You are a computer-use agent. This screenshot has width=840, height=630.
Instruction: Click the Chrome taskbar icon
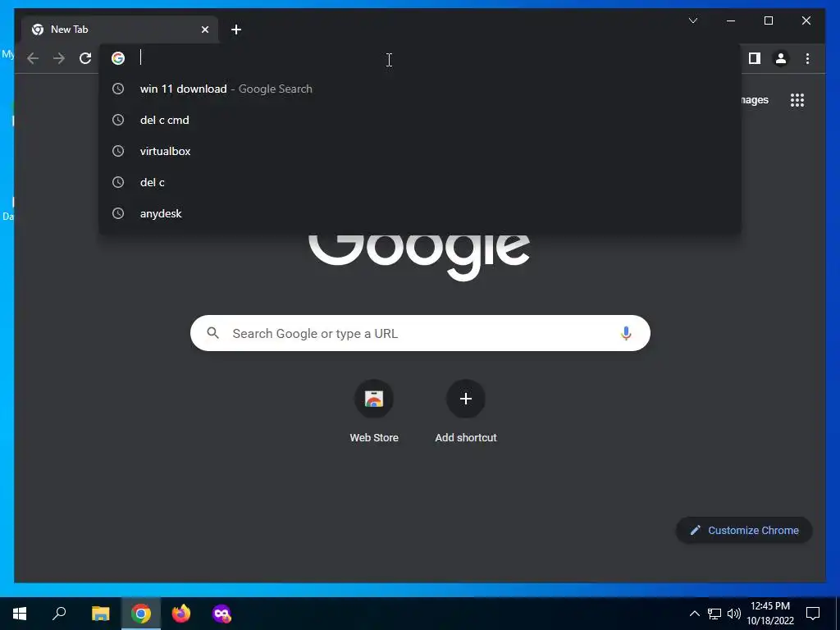point(141,614)
